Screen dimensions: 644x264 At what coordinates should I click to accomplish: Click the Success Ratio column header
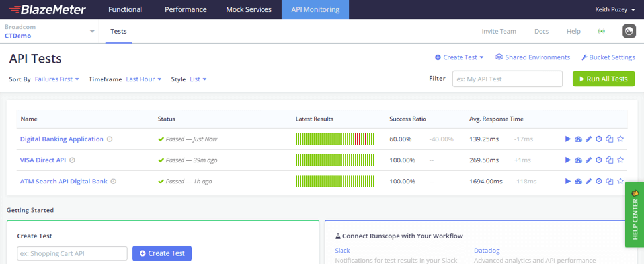point(408,119)
